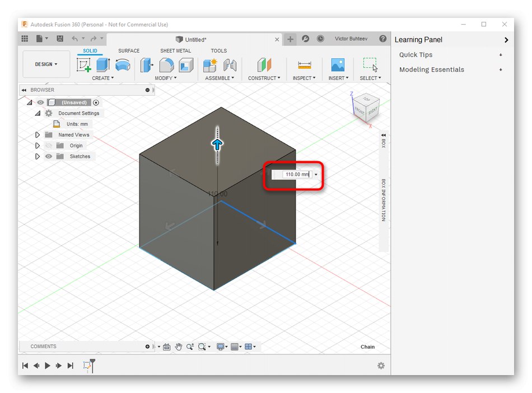The height and width of the screenshot is (393, 532).
Task: Close the Untitled document tab
Action: tap(277, 40)
